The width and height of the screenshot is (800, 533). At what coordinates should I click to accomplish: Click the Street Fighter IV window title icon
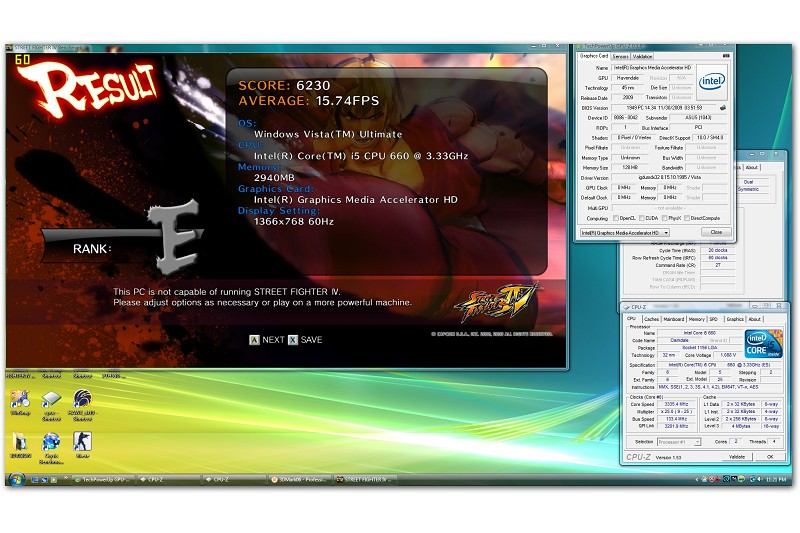9,48
